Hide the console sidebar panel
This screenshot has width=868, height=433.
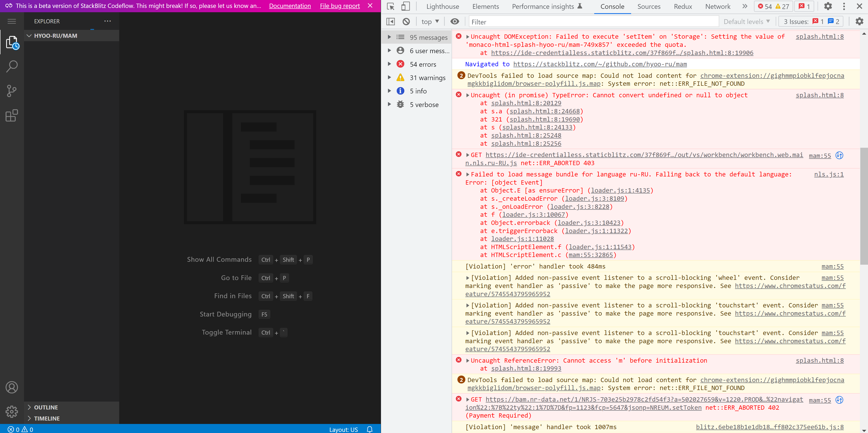click(x=390, y=21)
